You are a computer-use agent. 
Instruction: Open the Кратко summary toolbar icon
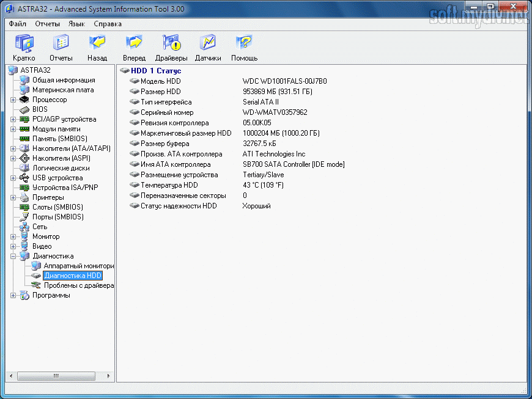(x=24, y=43)
